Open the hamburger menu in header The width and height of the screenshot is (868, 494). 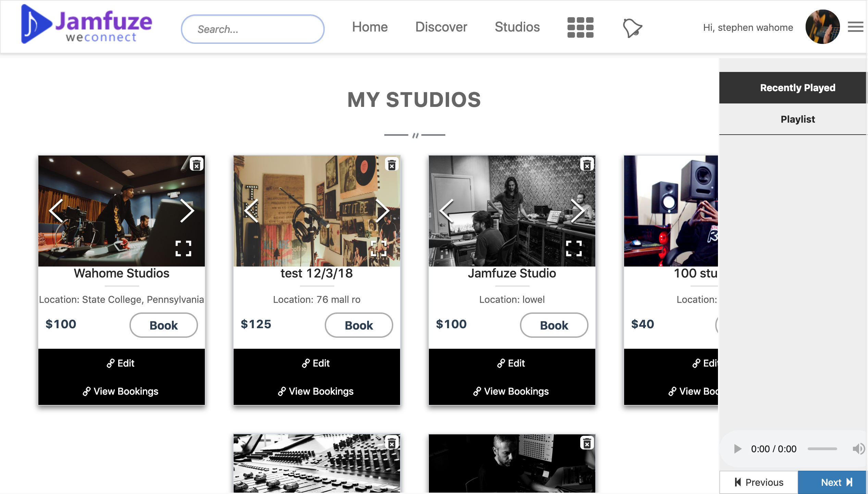coord(855,27)
